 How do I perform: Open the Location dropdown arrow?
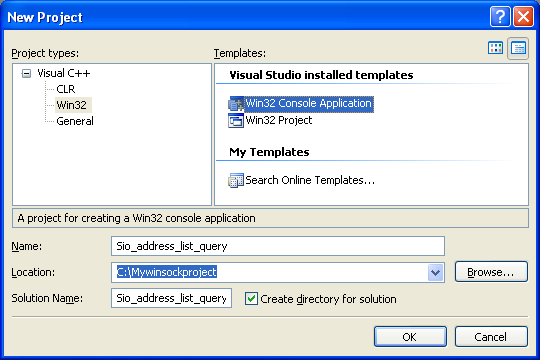click(435, 273)
